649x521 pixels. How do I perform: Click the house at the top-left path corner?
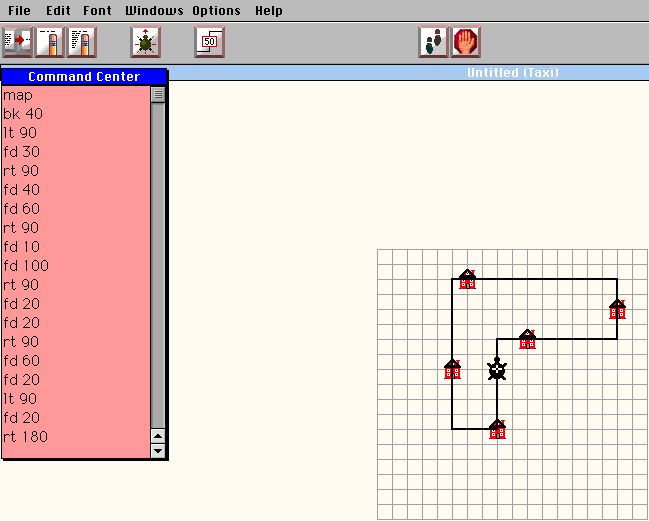[467, 279]
